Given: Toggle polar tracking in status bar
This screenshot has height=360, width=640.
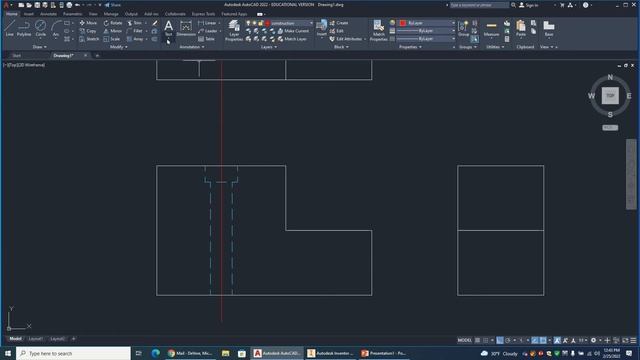Looking at the screenshot, I should coord(508,340).
